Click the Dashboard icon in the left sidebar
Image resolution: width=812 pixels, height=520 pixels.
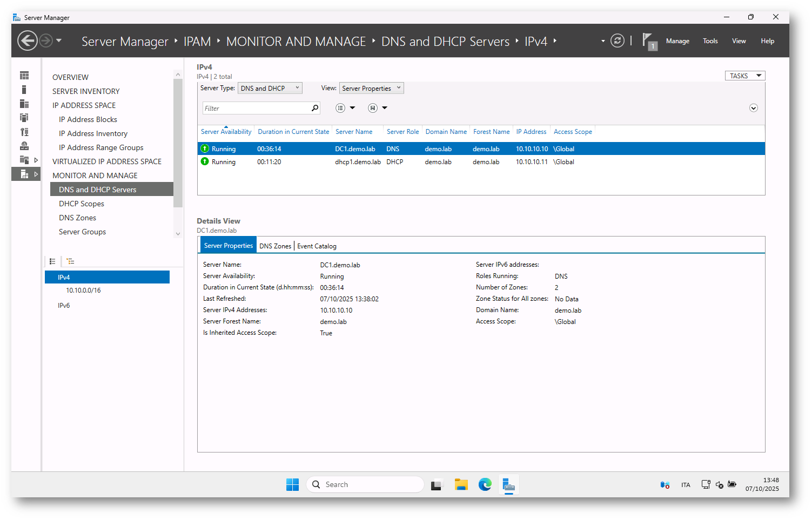pos(24,76)
